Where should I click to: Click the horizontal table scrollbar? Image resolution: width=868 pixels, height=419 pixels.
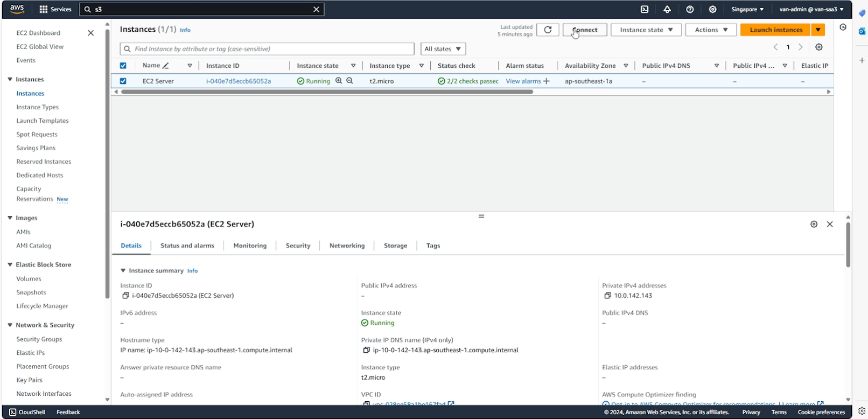pos(327,92)
